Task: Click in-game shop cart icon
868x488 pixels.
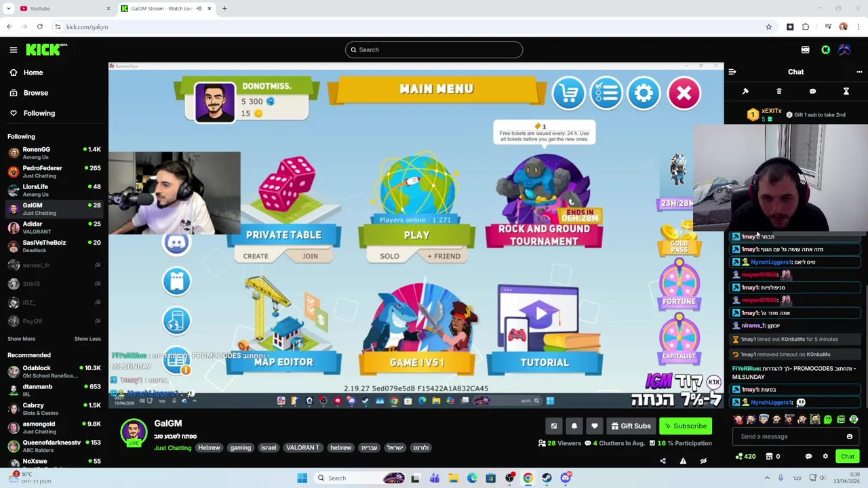Action: pos(568,93)
